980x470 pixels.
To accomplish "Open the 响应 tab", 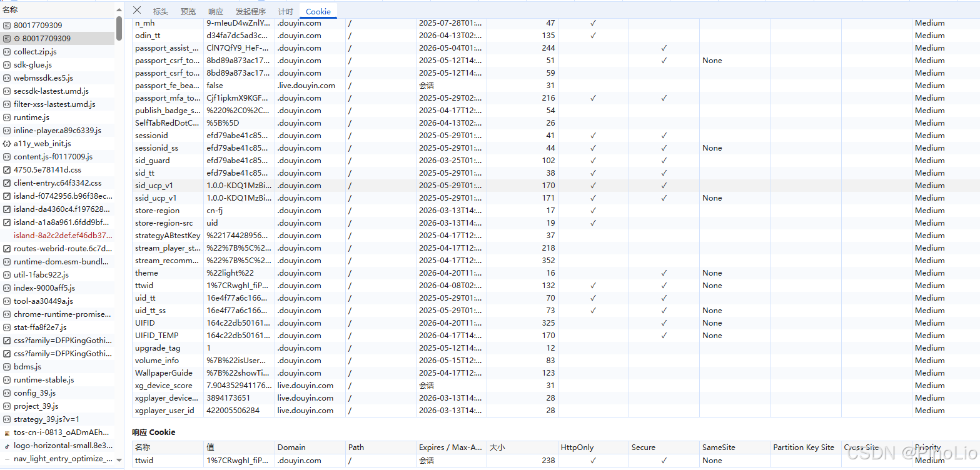I will point(216,11).
